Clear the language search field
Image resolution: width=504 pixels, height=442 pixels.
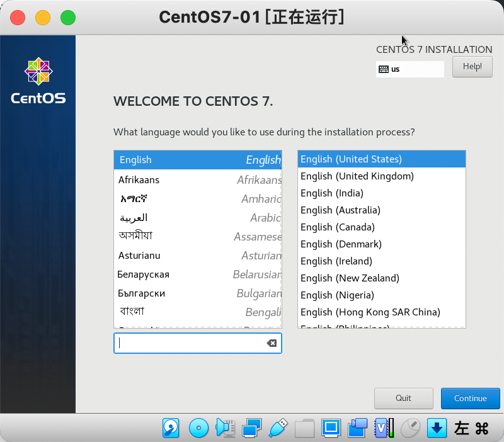tap(272, 343)
